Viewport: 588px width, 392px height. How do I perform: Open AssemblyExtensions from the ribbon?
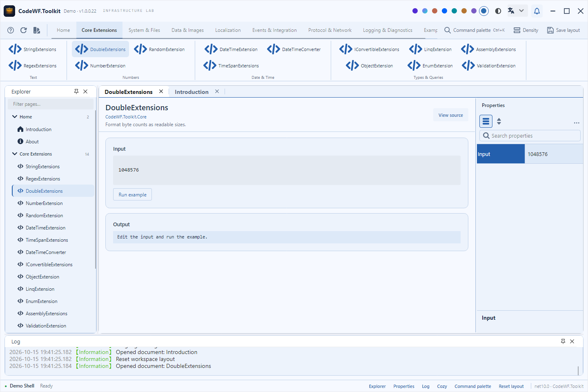488,49
